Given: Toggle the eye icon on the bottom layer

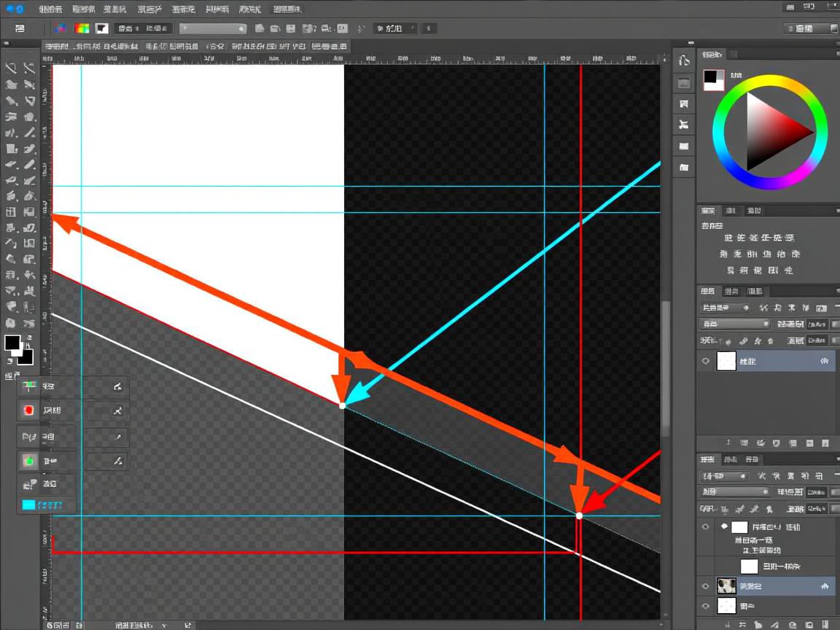Looking at the screenshot, I should coord(705,606).
